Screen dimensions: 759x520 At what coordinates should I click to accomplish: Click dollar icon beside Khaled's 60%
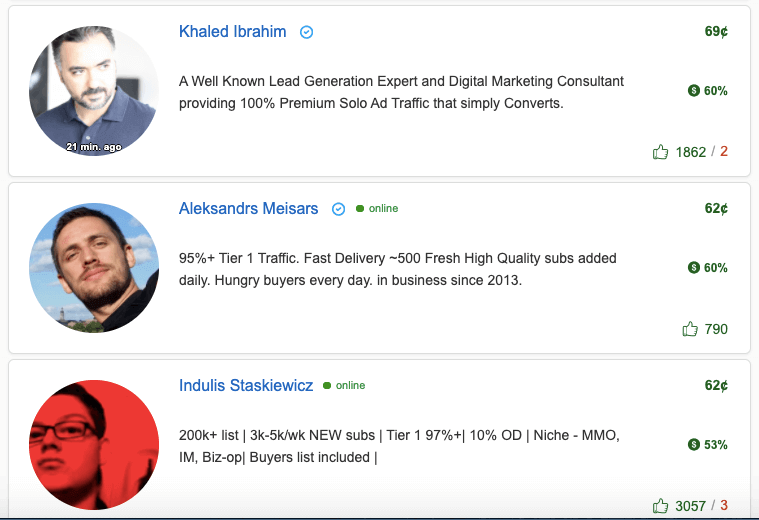(694, 91)
